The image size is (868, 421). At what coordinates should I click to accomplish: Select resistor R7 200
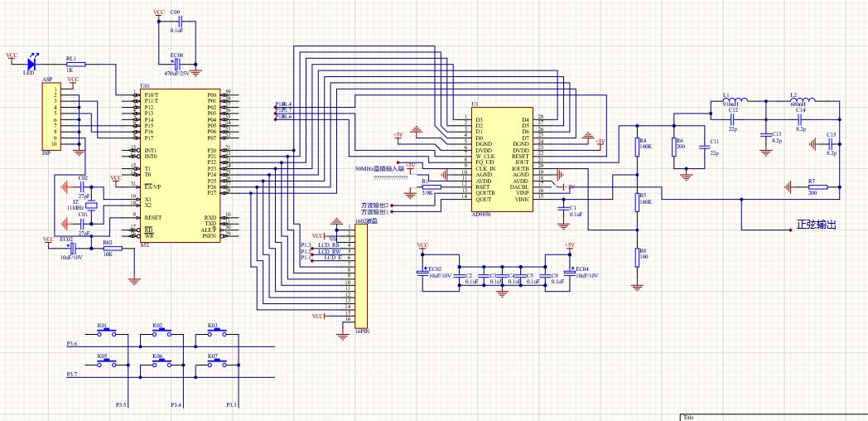pyautogui.click(x=817, y=186)
